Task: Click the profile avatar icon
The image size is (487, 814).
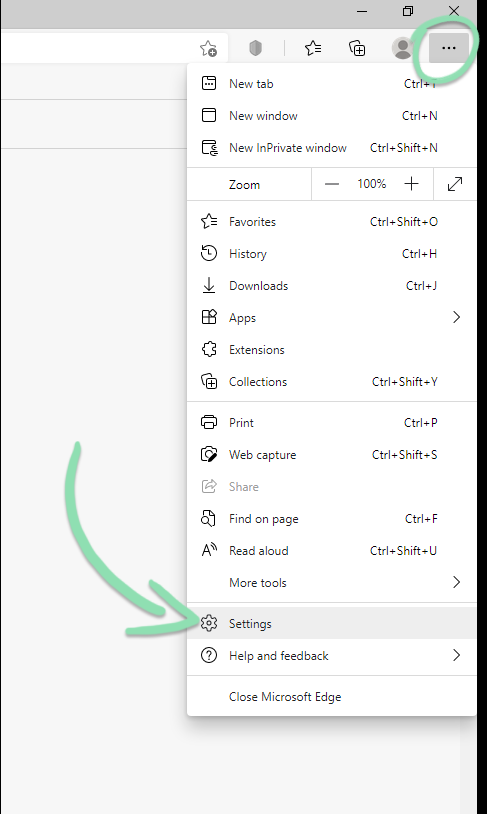Action: click(402, 48)
